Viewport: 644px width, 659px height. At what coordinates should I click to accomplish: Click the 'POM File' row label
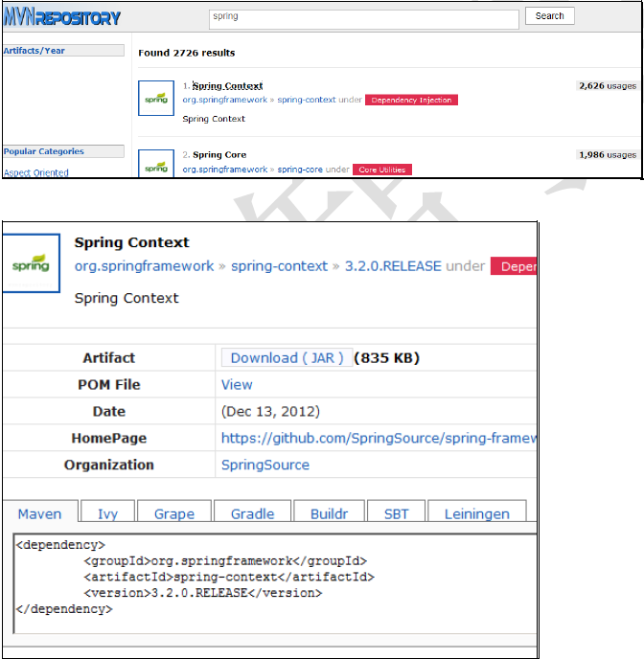tap(109, 384)
